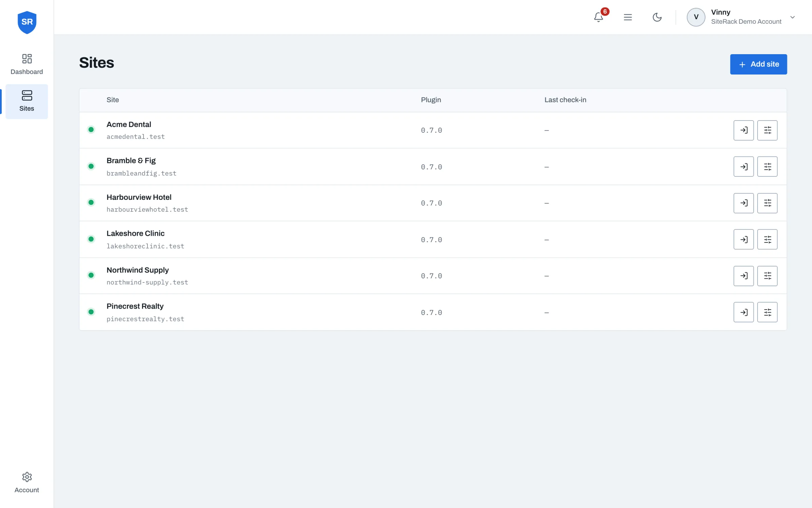Log in to Acme Dental site icon
The height and width of the screenshot is (508, 812).
pyautogui.click(x=743, y=130)
